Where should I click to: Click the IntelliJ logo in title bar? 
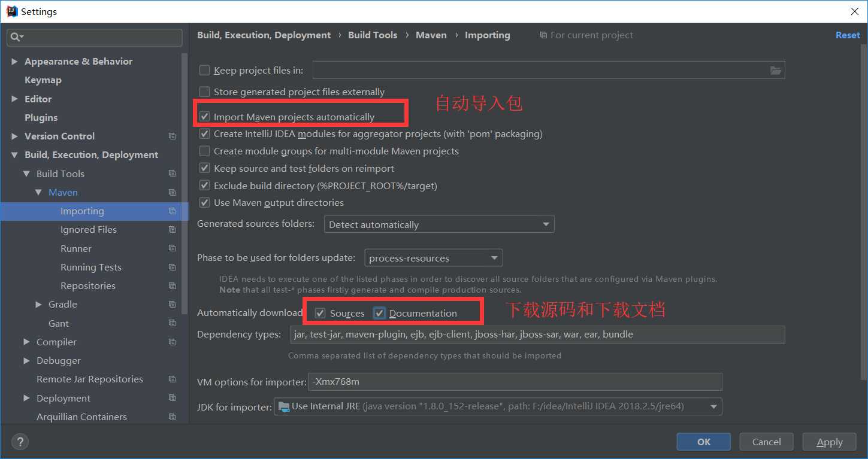coord(11,11)
